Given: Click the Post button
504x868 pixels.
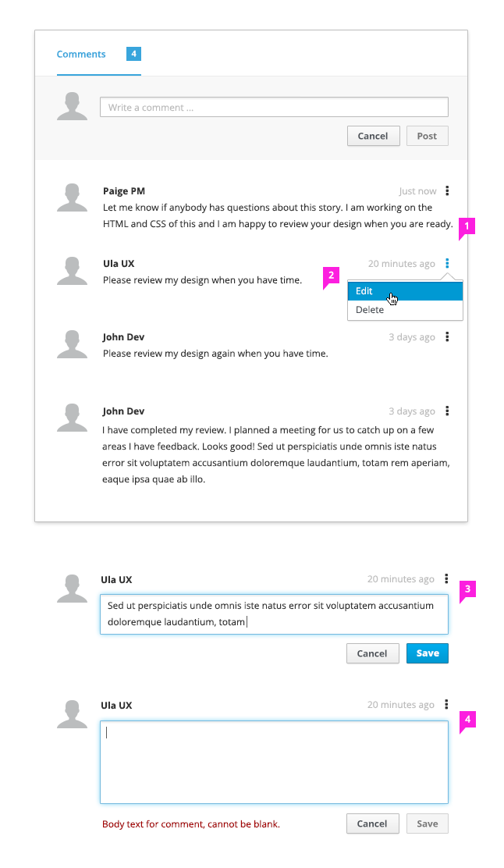Looking at the screenshot, I should coord(427,136).
